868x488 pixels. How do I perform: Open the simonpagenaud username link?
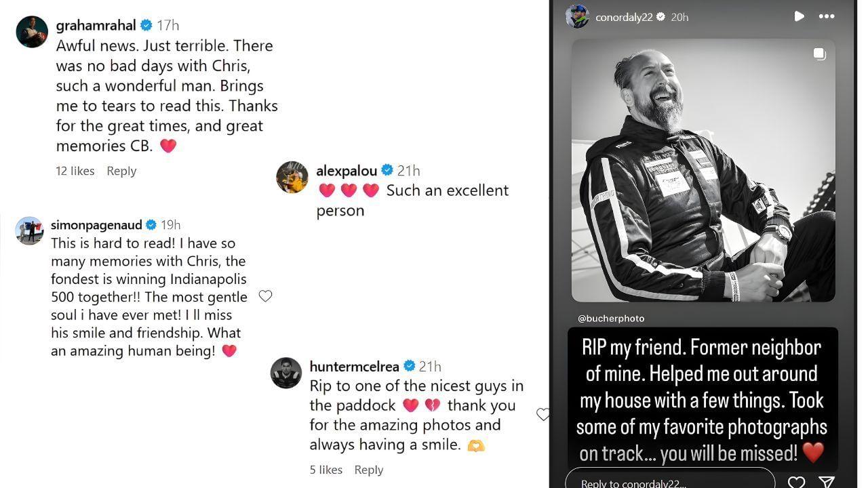[x=94, y=224]
